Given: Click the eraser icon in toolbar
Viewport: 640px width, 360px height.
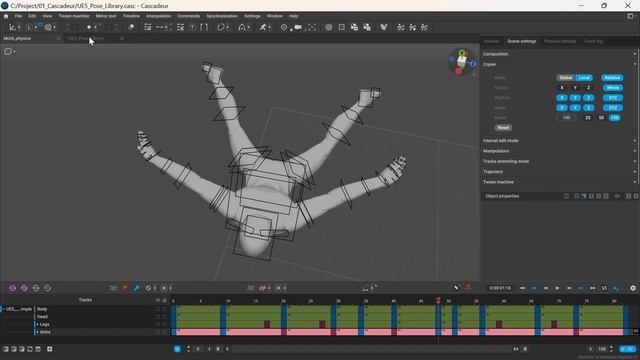Looking at the screenshot, I should (131, 27).
